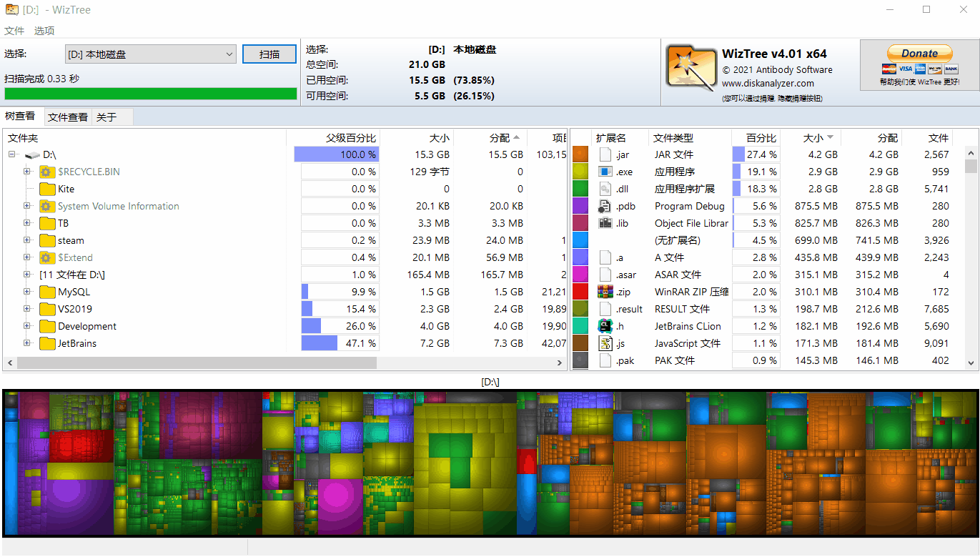Image resolution: width=980 pixels, height=557 pixels.
Task: Click the .asar file type icon
Action: pyautogui.click(x=605, y=275)
